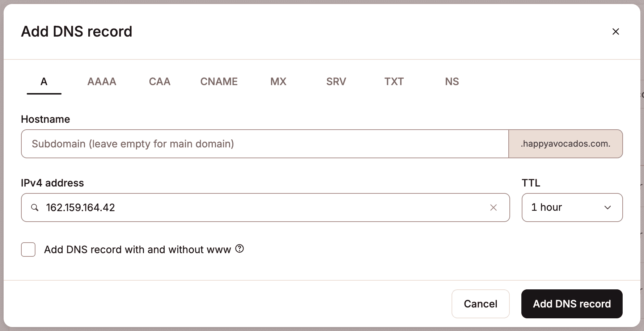
Task: Switch to the AAAA record tab
Action: pyautogui.click(x=102, y=82)
